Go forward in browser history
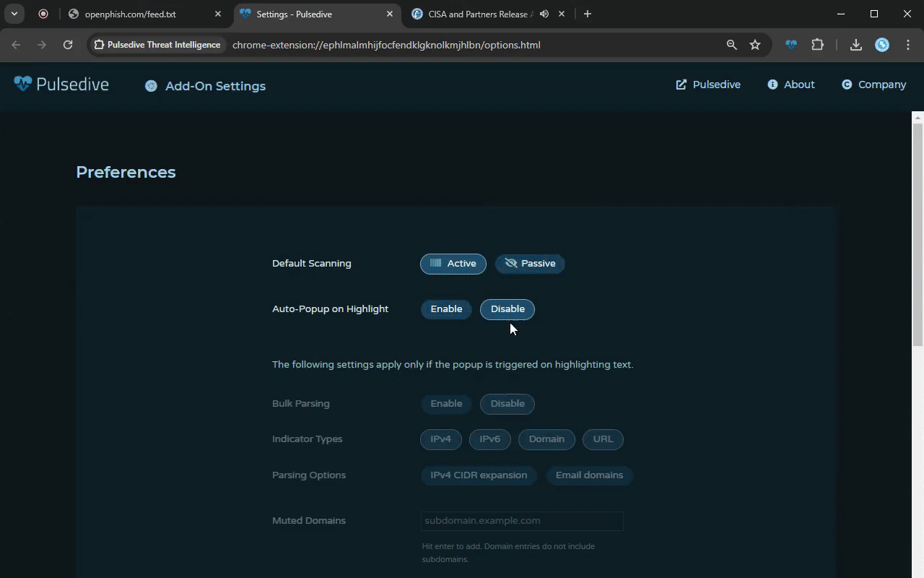Viewport: 924px width, 578px height. click(42, 45)
